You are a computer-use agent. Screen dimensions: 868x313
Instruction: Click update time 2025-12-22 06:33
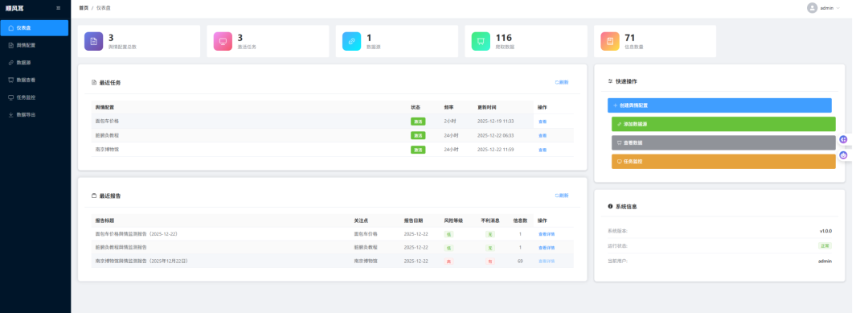(x=496, y=135)
